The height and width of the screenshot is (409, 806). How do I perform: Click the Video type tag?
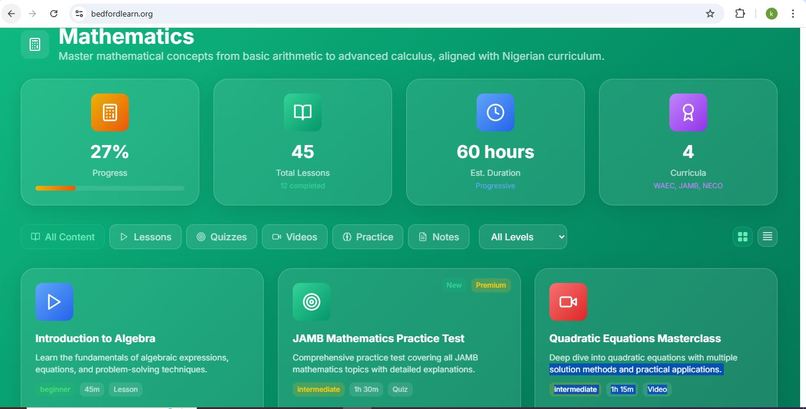(657, 389)
